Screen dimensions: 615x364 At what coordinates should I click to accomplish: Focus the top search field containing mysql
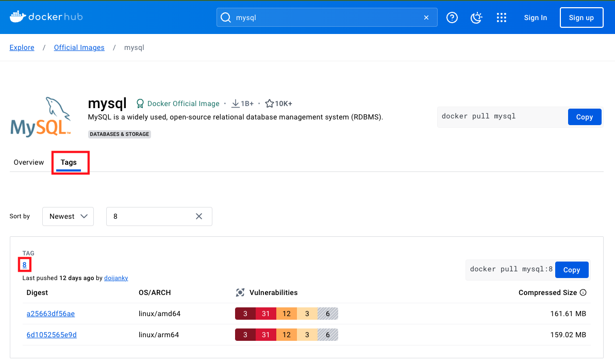(327, 17)
